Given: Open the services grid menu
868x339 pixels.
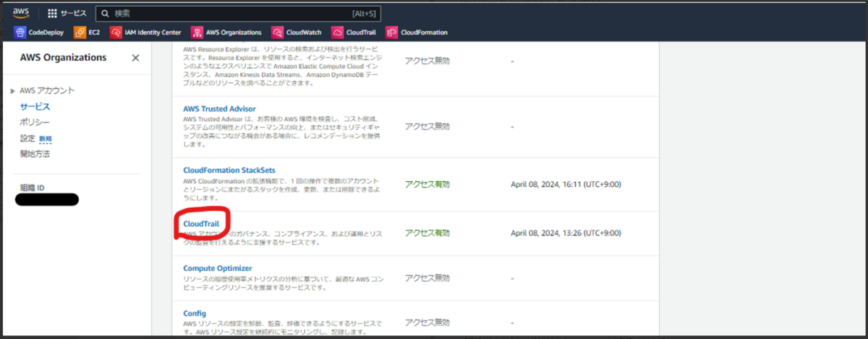Looking at the screenshot, I should click(x=53, y=14).
